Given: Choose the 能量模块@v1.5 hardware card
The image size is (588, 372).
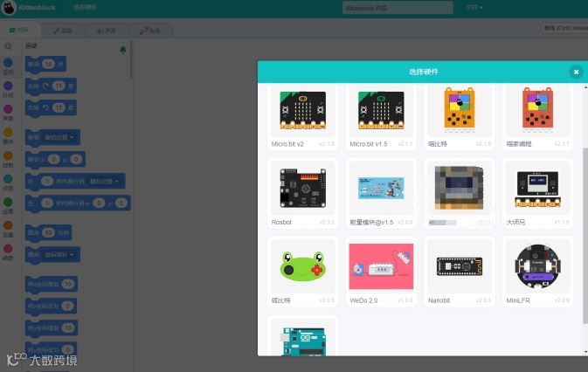Looking at the screenshot, I should pyautogui.click(x=381, y=193).
